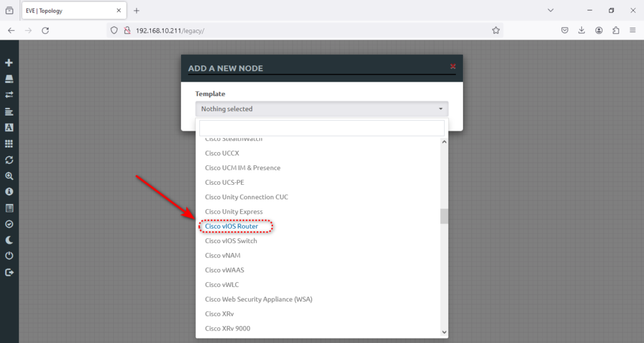Expand the Template 'Nothing selected' dropdown

click(321, 109)
